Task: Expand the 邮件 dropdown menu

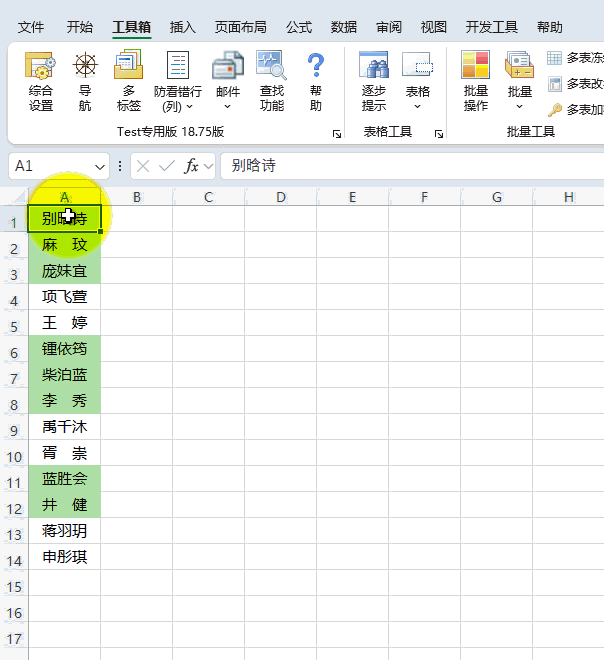Action: click(x=228, y=105)
